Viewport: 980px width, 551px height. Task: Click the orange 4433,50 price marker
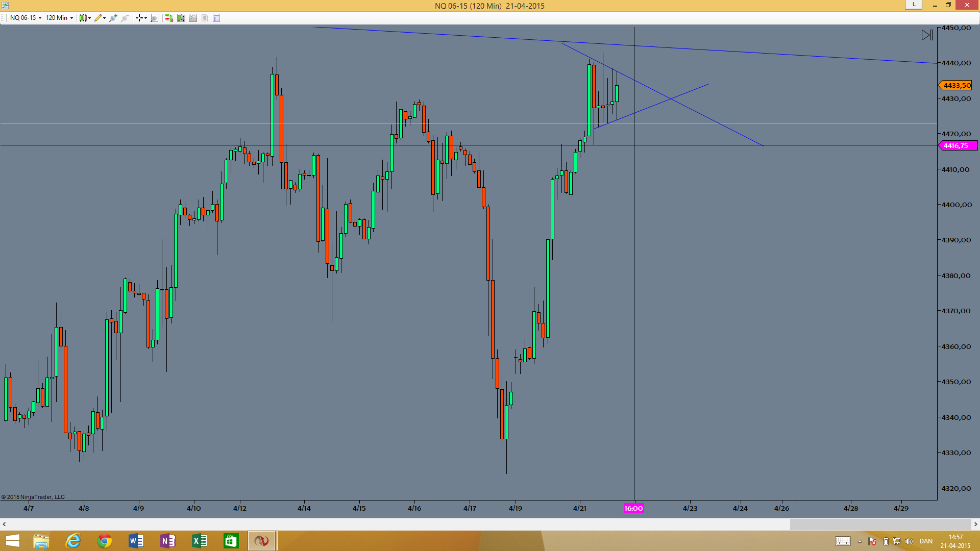click(955, 85)
